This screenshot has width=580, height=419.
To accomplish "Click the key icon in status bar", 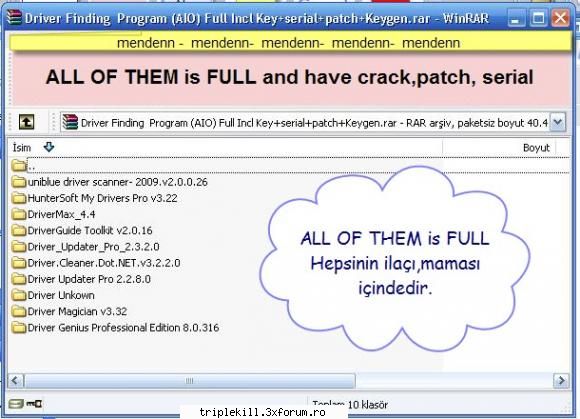I will pos(34,403).
